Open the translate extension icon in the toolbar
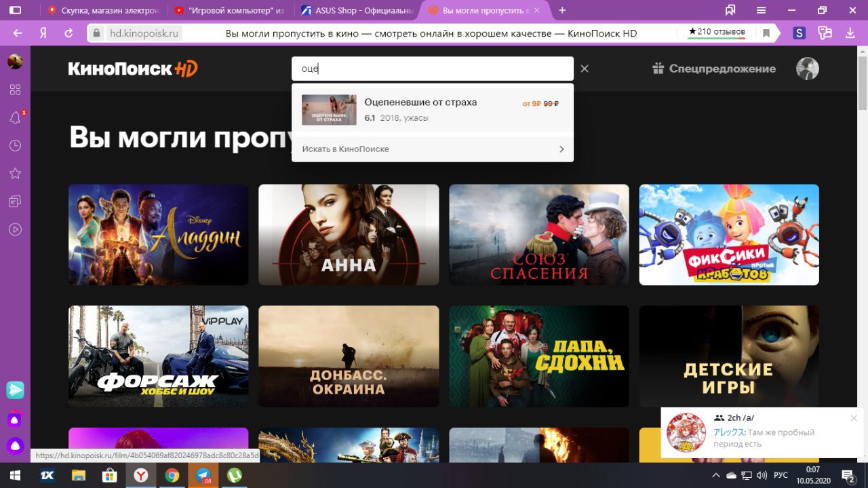The height and width of the screenshot is (488, 868). pyautogui.click(x=825, y=33)
